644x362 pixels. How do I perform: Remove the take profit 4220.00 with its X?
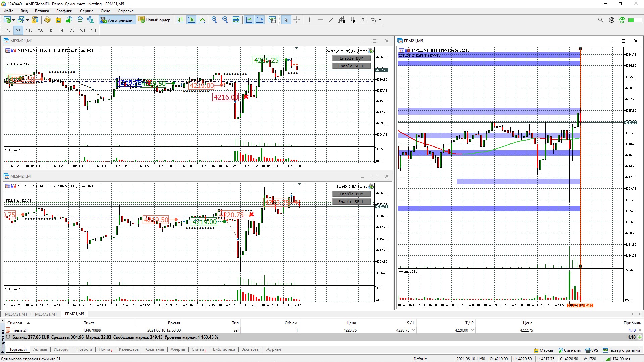pos(472,330)
